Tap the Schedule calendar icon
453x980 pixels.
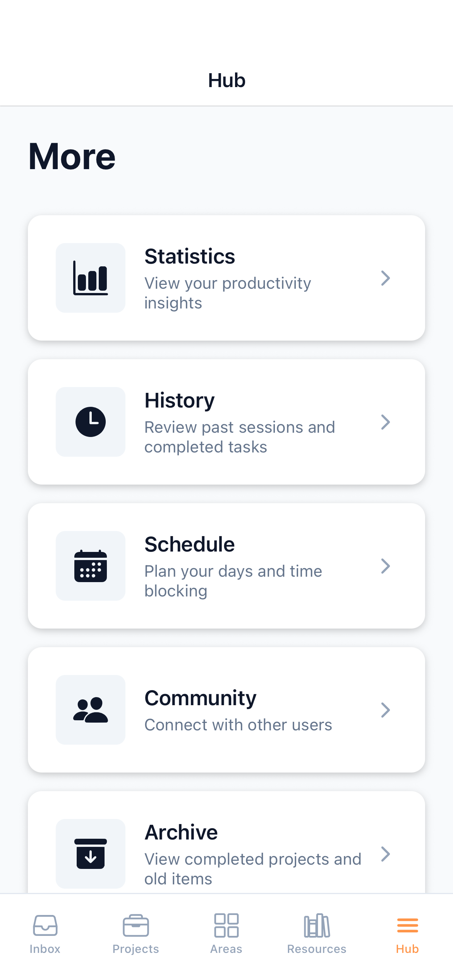coord(91,566)
